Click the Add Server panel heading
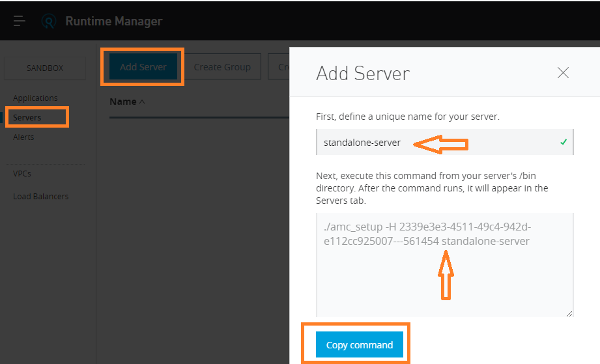 pyautogui.click(x=363, y=73)
